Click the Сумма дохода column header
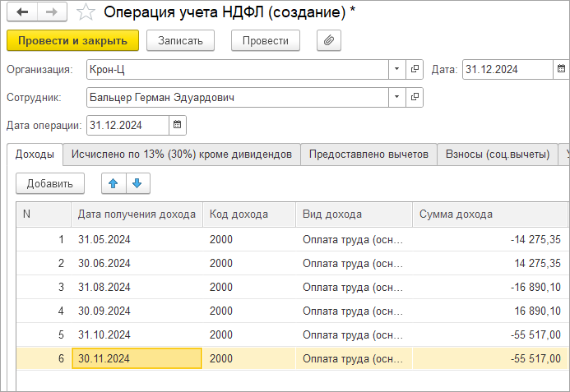The width and height of the screenshot is (570, 392). 489,214
